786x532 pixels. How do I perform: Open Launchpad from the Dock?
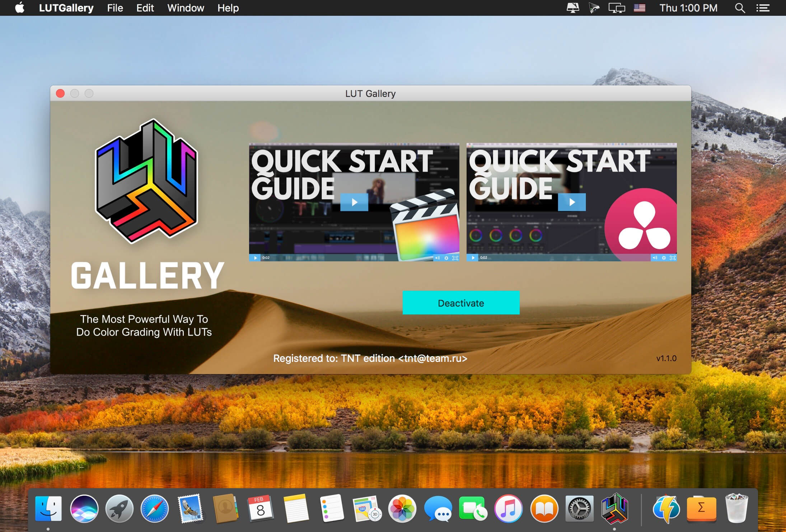click(x=119, y=508)
